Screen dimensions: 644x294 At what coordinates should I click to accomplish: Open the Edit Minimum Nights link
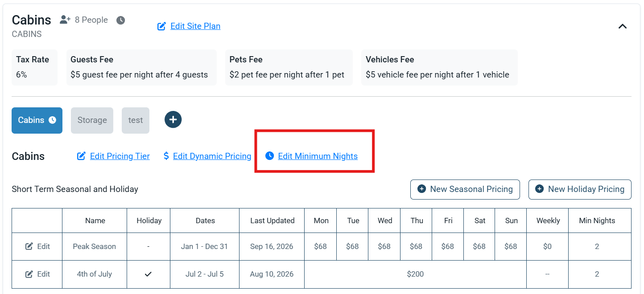(318, 156)
